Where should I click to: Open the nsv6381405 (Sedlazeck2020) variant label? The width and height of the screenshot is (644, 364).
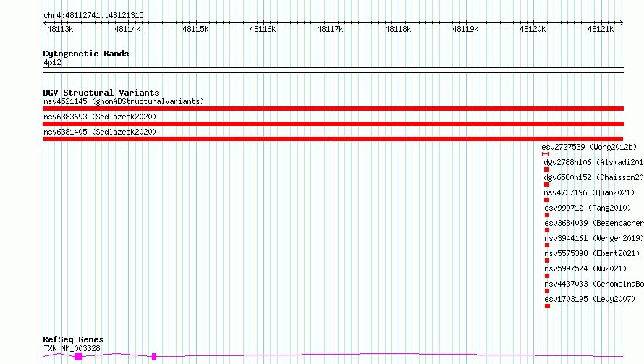click(100, 132)
